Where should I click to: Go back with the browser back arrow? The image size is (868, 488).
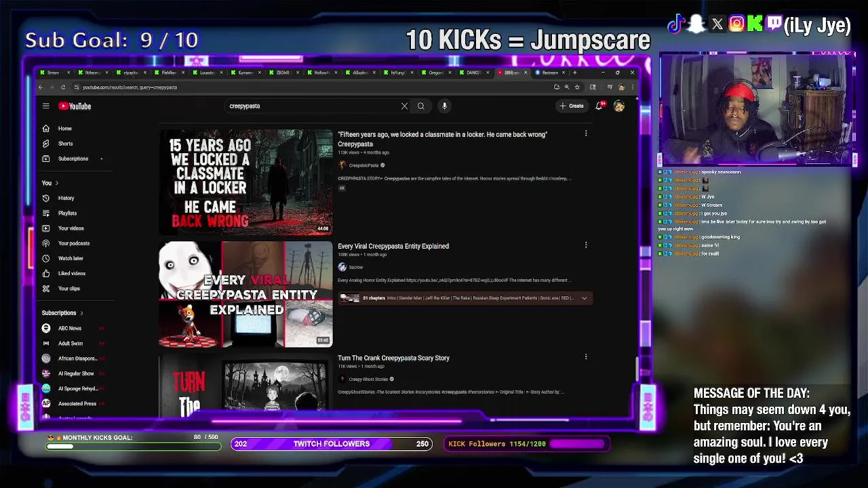point(41,87)
